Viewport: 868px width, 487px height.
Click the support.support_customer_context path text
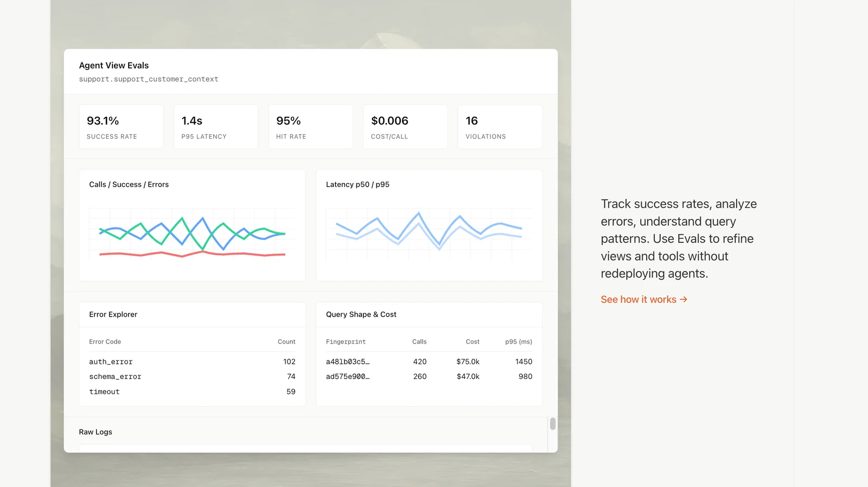(x=149, y=79)
